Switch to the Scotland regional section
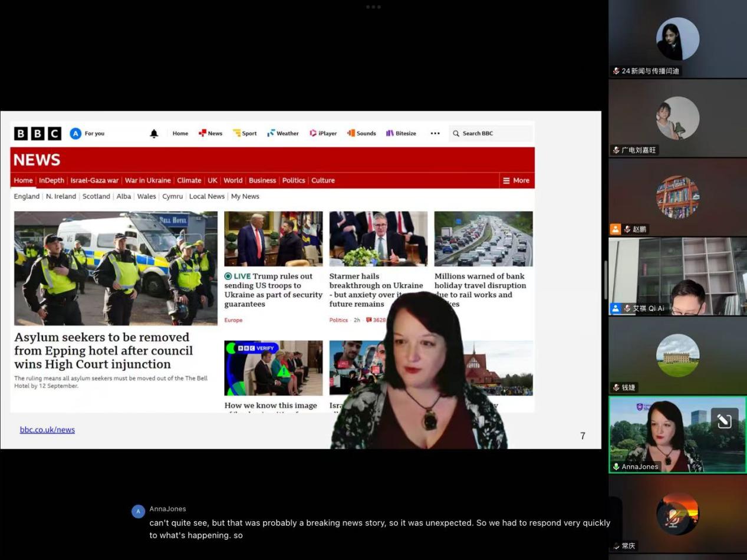 tap(96, 196)
